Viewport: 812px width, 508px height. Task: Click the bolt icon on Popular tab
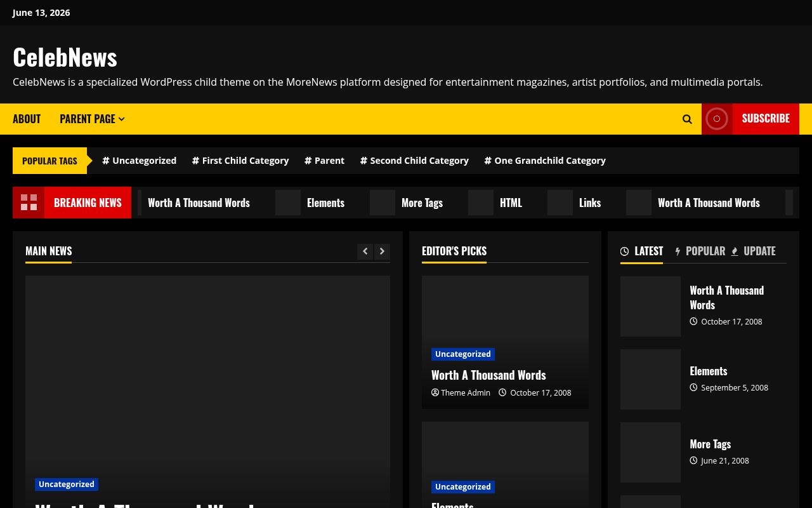click(x=678, y=251)
